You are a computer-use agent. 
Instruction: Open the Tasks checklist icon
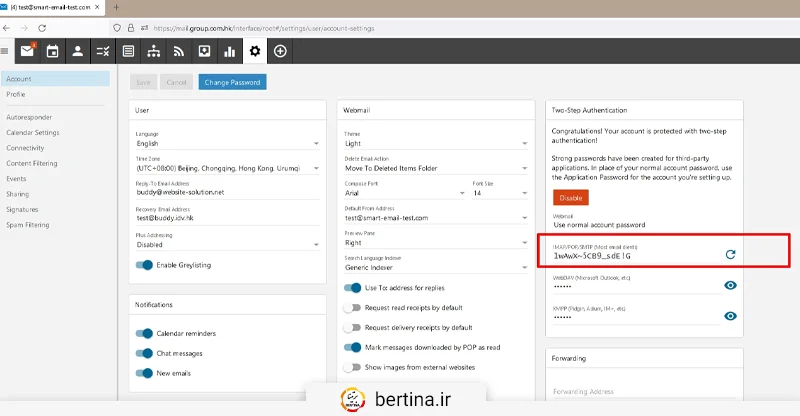pyautogui.click(x=102, y=51)
